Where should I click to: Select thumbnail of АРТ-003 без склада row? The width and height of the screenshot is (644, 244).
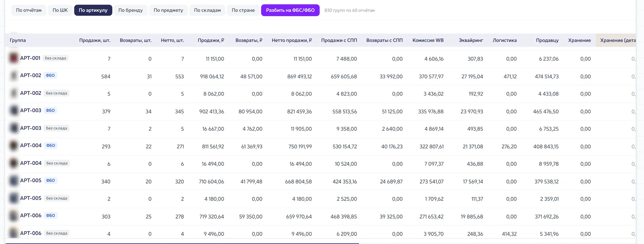(14, 128)
